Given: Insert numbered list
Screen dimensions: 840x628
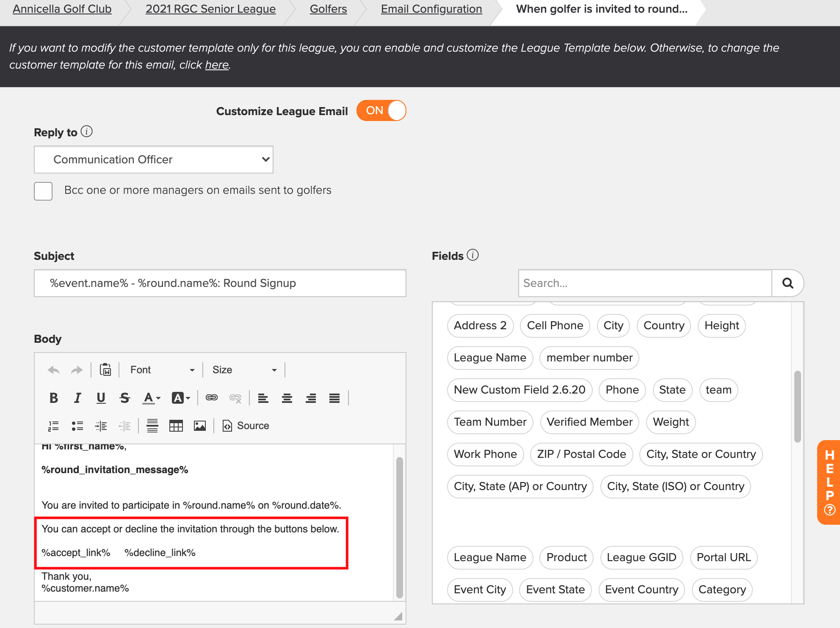Looking at the screenshot, I should point(53,426).
